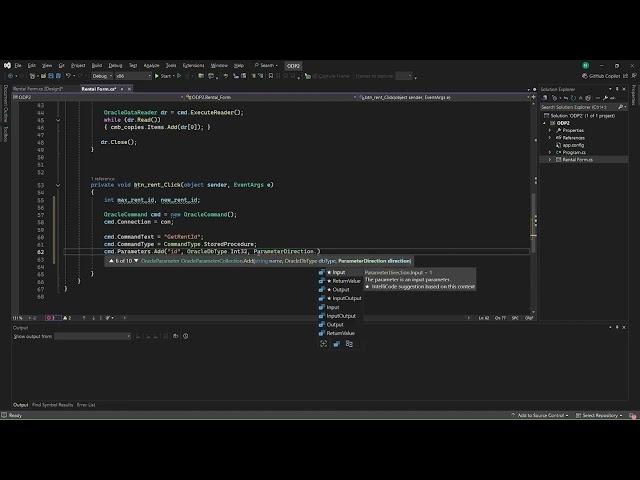Open the Edit menu

click(x=31, y=65)
